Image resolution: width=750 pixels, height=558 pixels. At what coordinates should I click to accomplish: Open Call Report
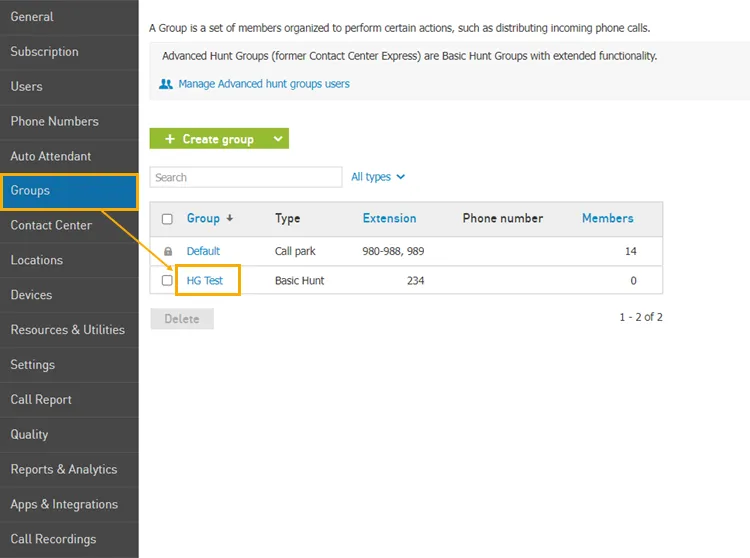(x=69, y=400)
